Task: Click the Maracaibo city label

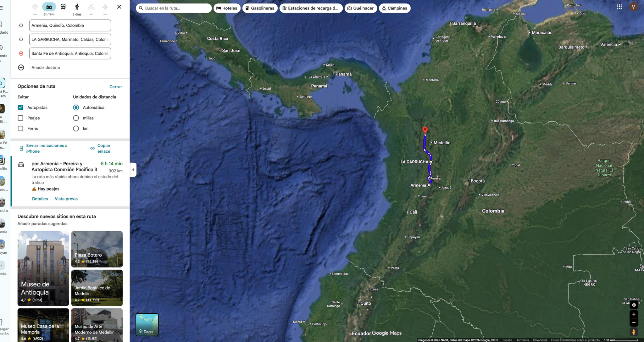Action: [542, 32]
